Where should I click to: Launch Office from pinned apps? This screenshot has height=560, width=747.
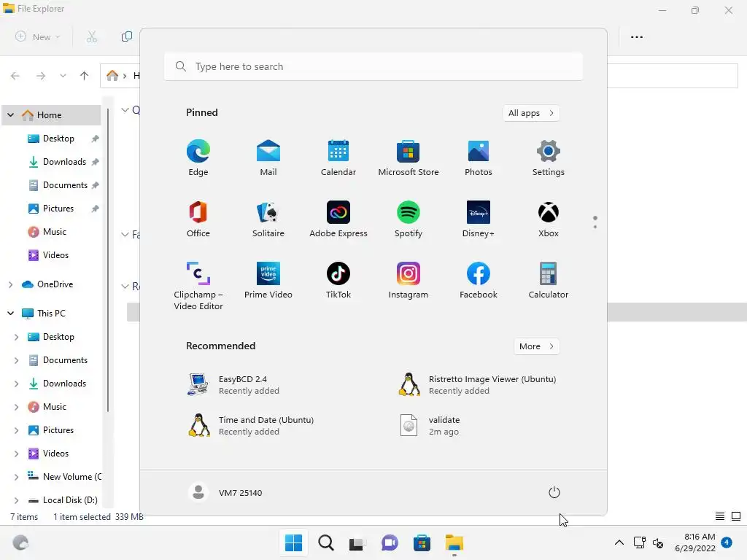coord(198,219)
